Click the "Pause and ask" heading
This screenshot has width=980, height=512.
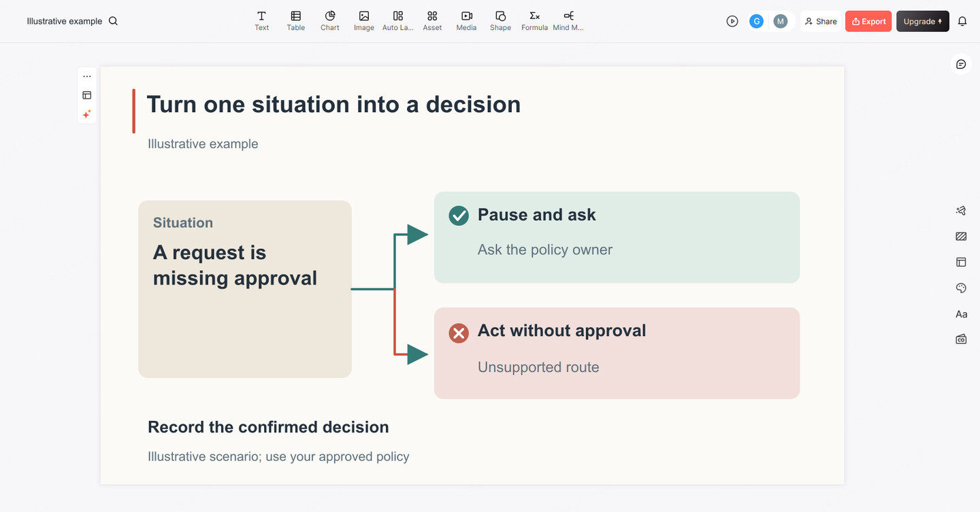pyautogui.click(x=537, y=215)
